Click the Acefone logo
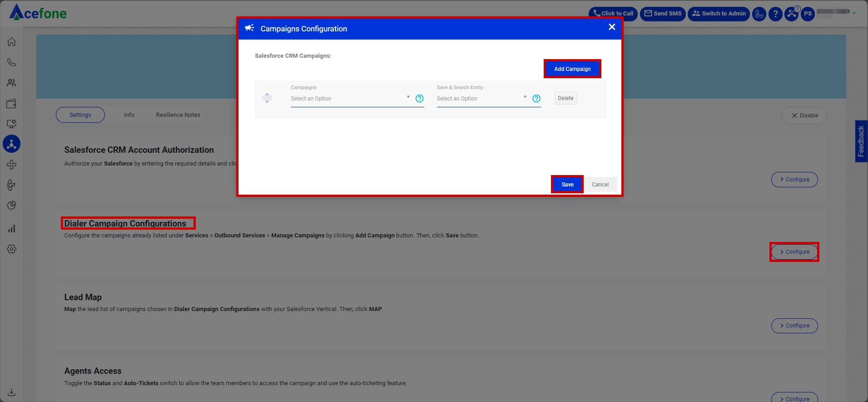Image resolution: width=868 pixels, height=402 pixels. [x=38, y=12]
